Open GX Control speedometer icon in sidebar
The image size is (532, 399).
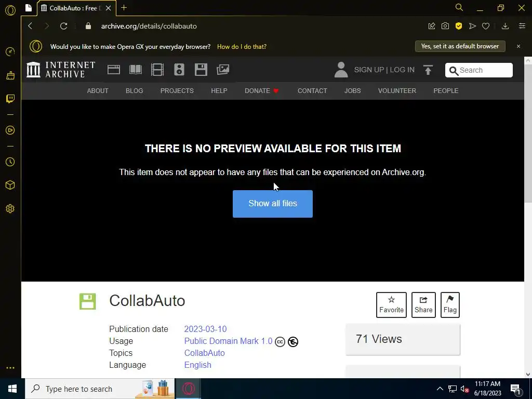10,51
